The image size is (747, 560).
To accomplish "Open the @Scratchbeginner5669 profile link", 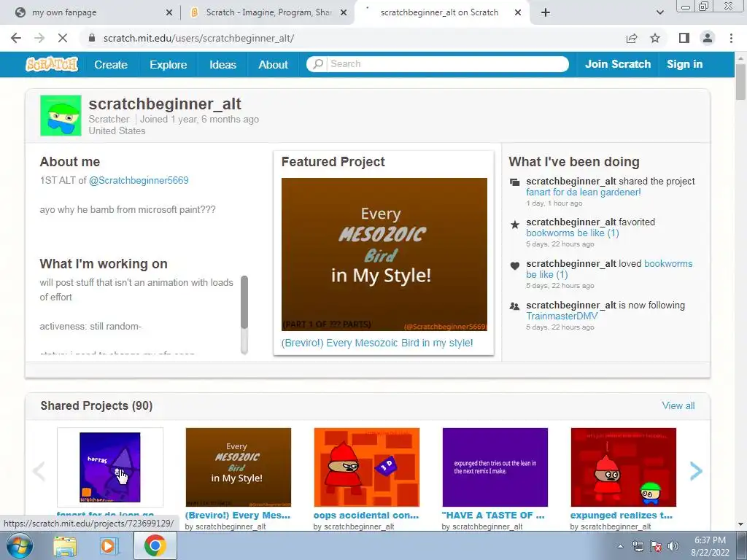I will tap(139, 181).
